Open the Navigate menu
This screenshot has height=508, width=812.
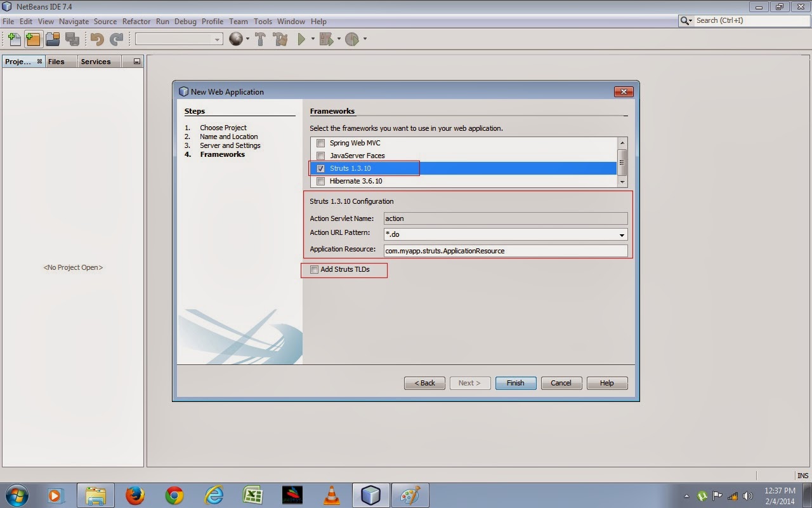click(74, 21)
